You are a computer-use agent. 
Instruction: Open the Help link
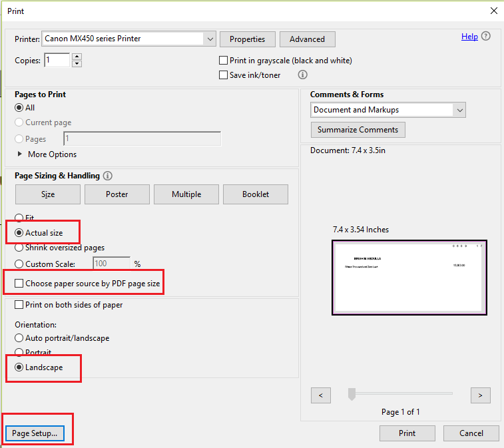click(469, 37)
